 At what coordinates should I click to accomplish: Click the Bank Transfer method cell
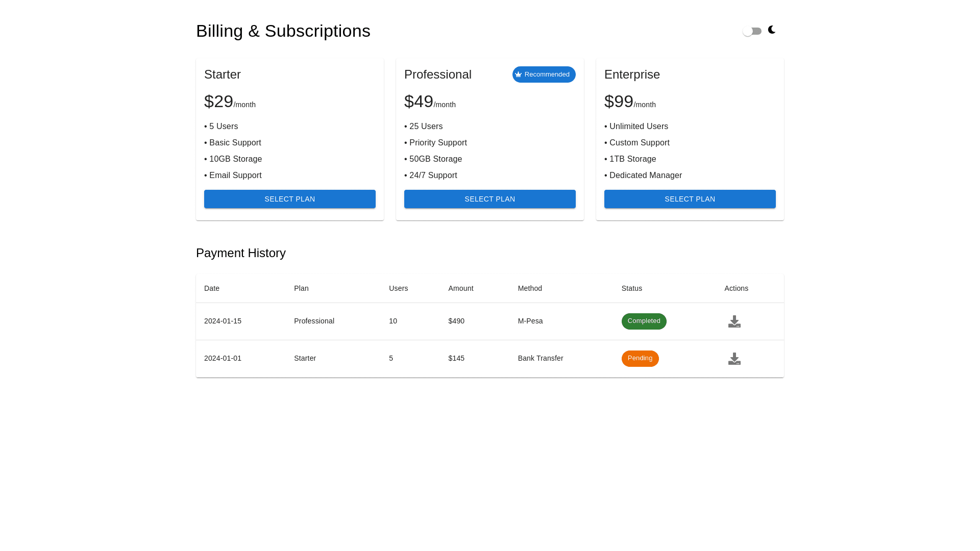(540, 358)
